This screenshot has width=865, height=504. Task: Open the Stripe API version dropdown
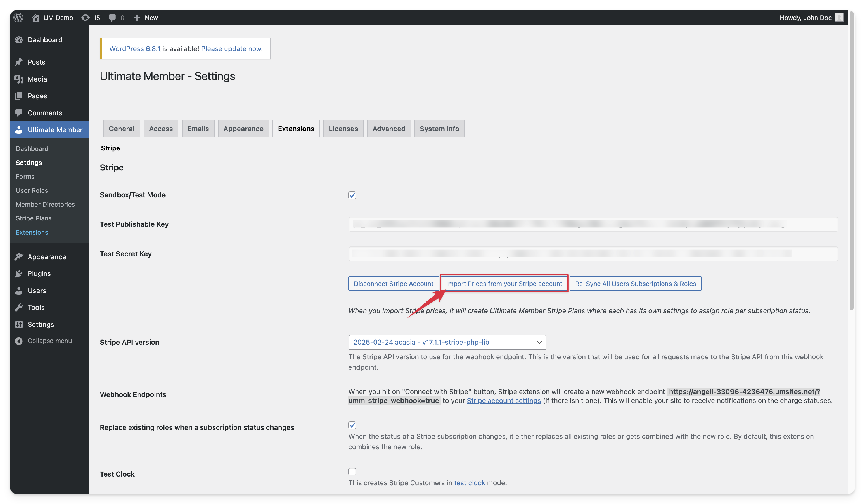tap(447, 342)
